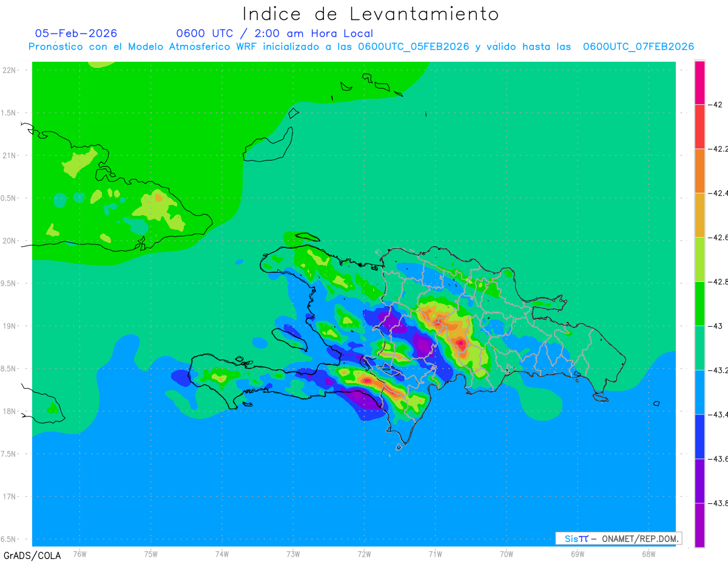The image size is (728, 562).
Task: Click the "-43.2" legend value
Action: click(719, 370)
